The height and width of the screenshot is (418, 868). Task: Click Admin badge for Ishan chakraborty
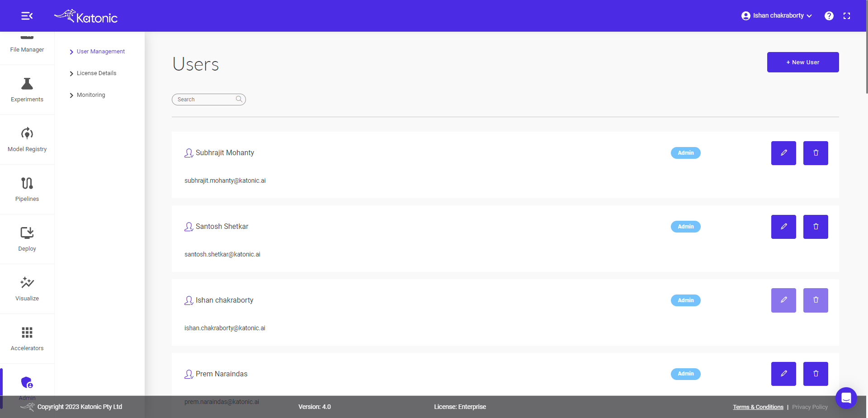coord(685,300)
